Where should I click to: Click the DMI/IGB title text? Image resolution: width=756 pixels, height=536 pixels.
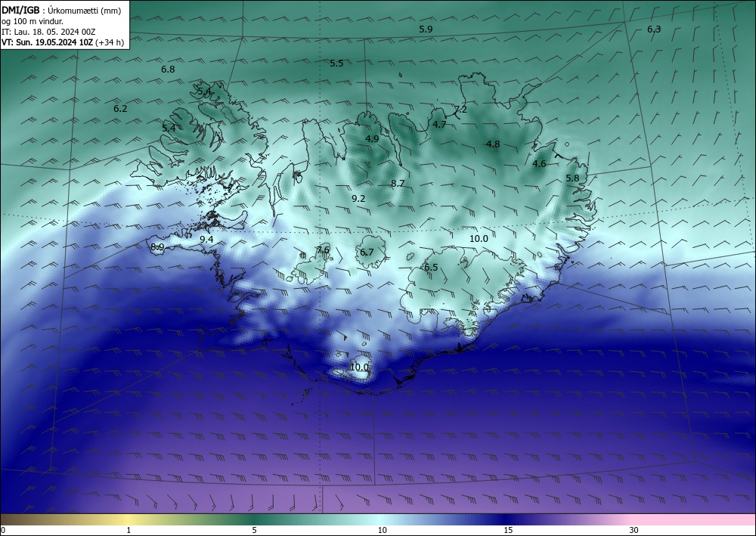(20, 11)
